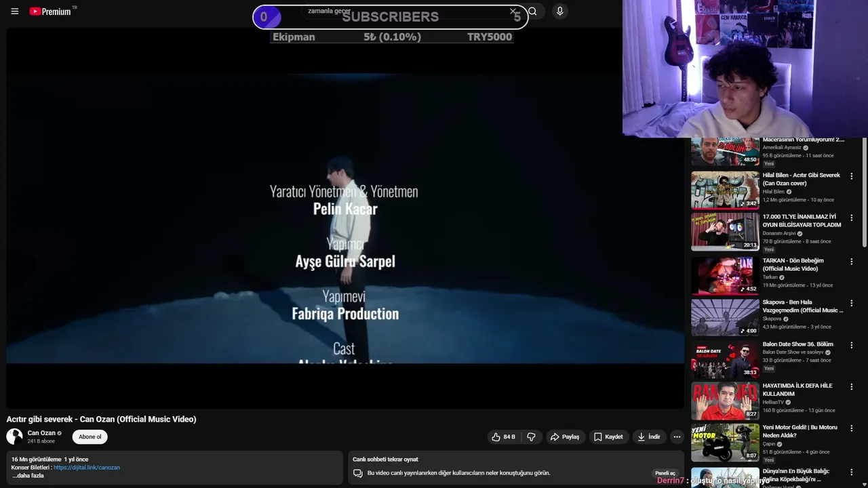Go to YouTube Premium home logo
Viewport: 868px width, 488px height.
[50, 12]
